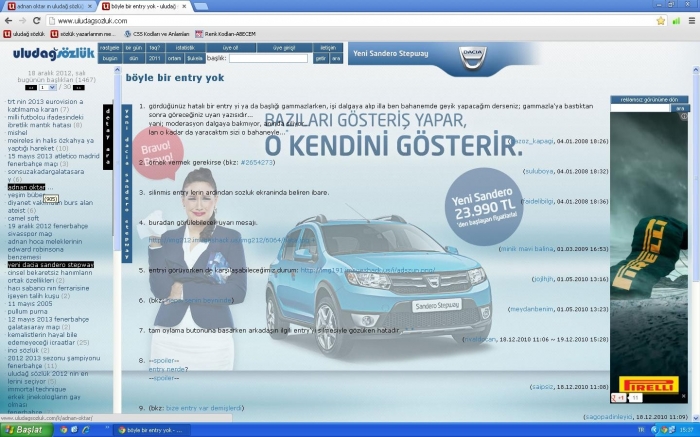Focus the search field above Pirelli ad
Viewport: 700px width, 437px height.
point(640,108)
